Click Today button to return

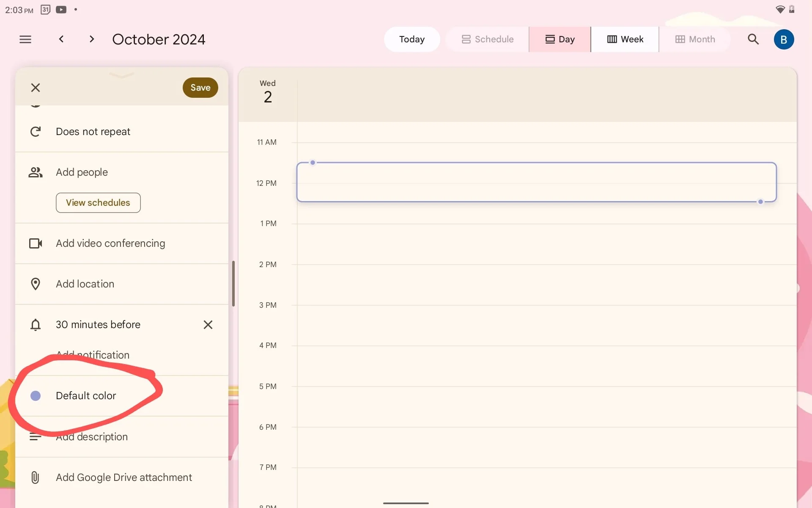[x=411, y=39]
